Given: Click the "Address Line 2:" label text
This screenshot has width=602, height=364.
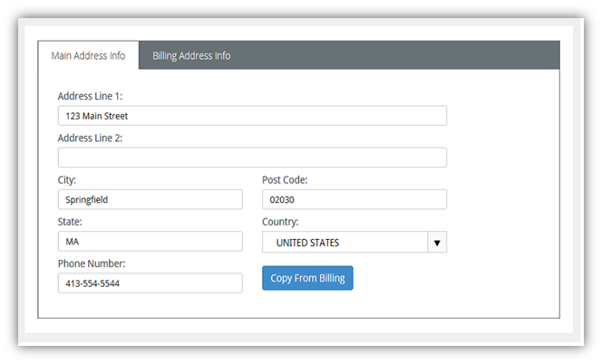Looking at the screenshot, I should (x=91, y=138).
